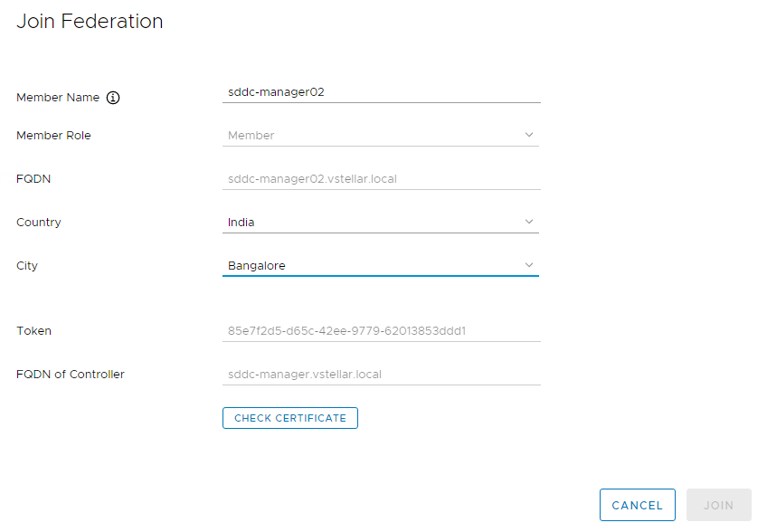The image size is (767, 532).
Task: Click the Join button
Action: [x=718, y=505]
